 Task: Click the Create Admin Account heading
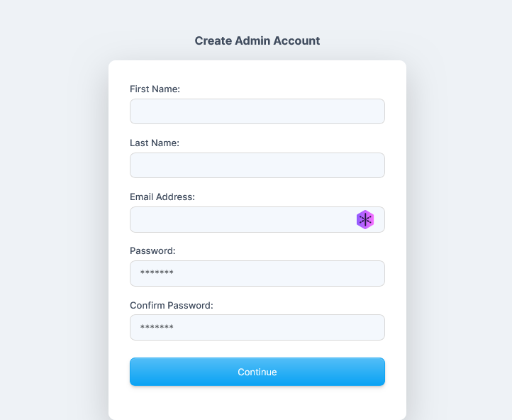tap(257, 41)
